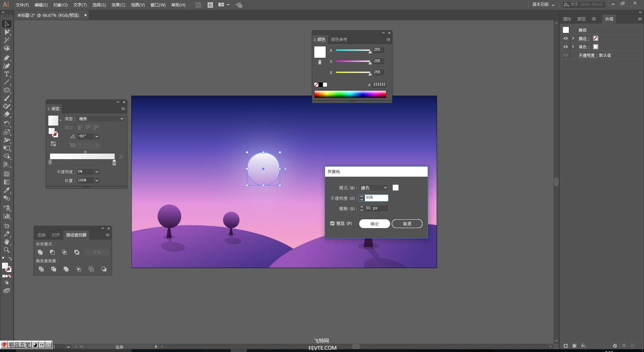Click the 不透明度 90% input field
Viewport: 644px width, 352px height.
tap(376, 198)
